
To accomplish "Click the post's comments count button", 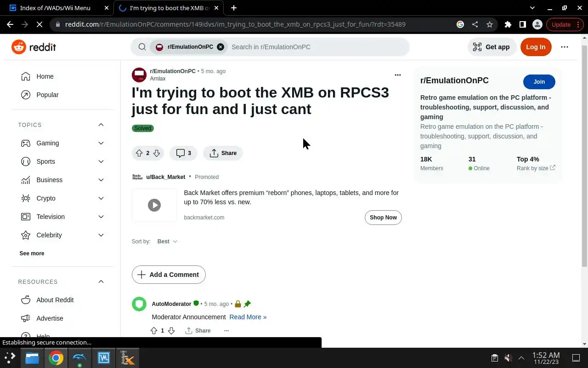I will [x=183, y=153].
